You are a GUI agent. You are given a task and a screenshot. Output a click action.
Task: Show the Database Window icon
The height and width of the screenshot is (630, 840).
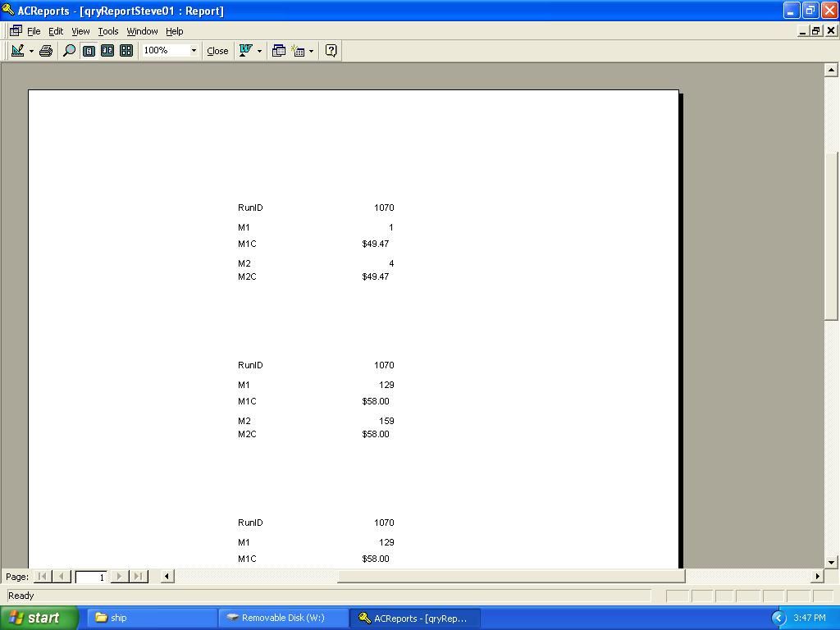pyautogui.click(x=279, y=50)
